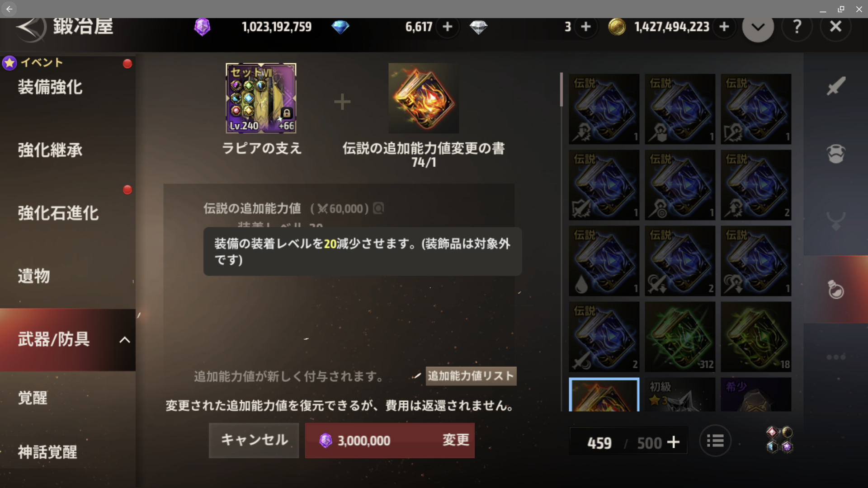
Task: Open the inventory list view icon
Action: [x=715, y=441]
